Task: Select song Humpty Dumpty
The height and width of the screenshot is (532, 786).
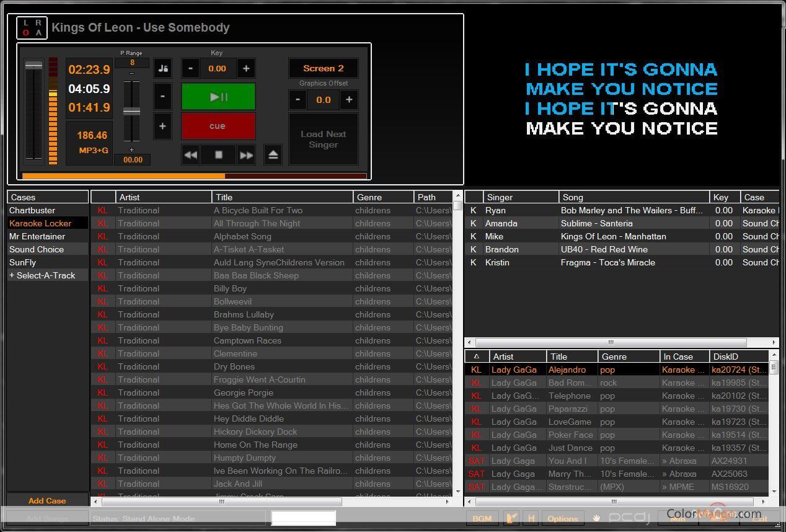Action: click(x=272, y=458)
